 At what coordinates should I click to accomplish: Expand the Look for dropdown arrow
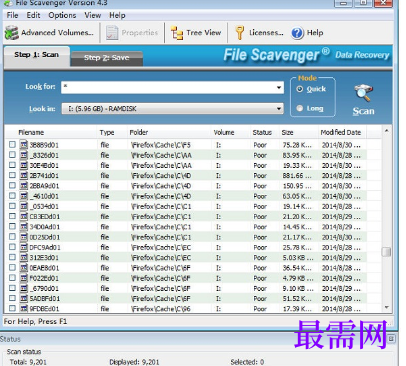pos(279,88)
